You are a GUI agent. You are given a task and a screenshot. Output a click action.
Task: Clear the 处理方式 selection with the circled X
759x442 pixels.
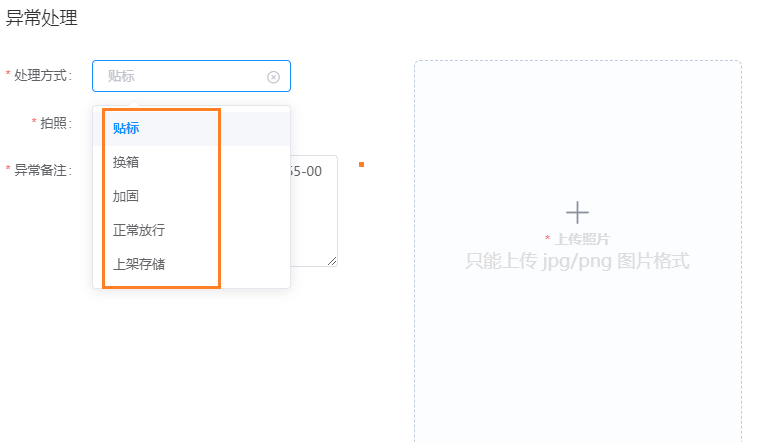coord(273,77)
